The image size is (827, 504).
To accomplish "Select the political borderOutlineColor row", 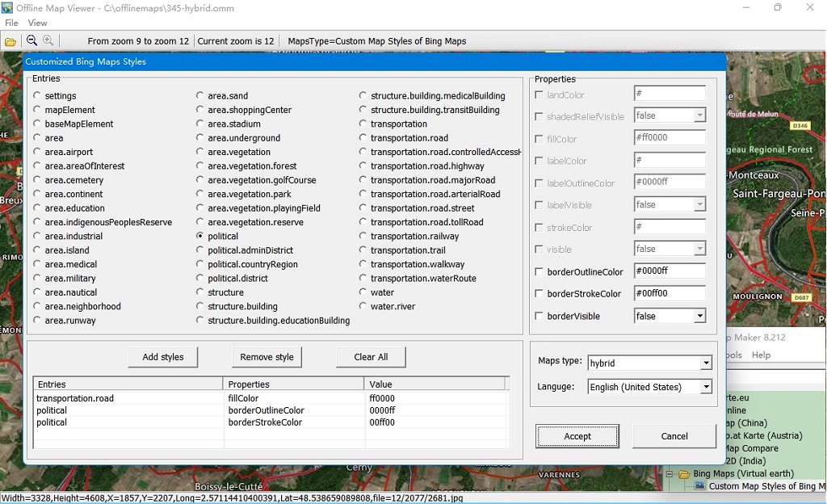I will click(x=271, y=410).
